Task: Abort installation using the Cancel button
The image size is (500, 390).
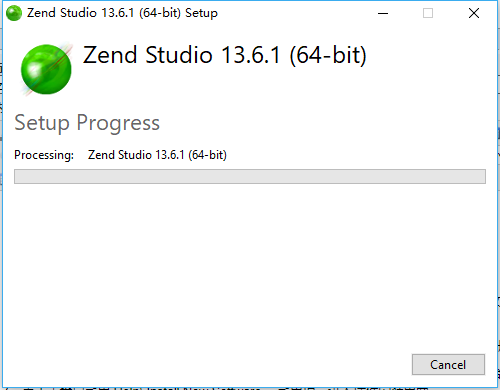Action: pos(448,365)
